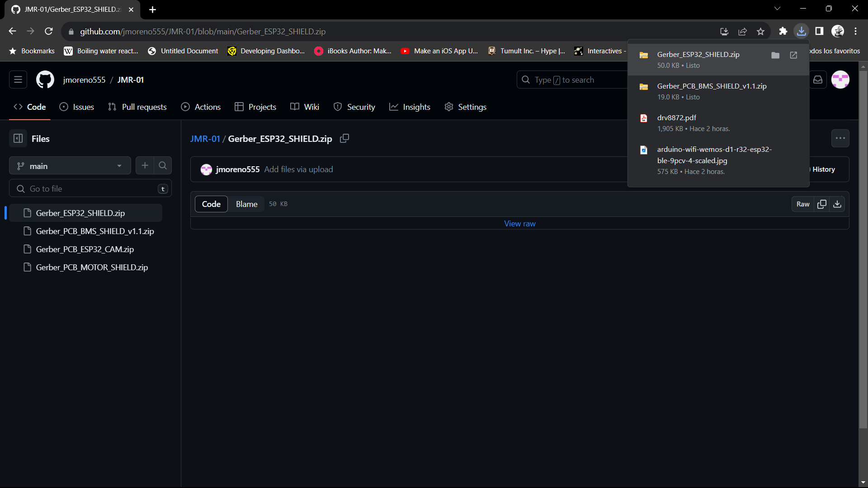Toggle Chrome side panel icon
This screenshot has height=488, width=868.
819,31
